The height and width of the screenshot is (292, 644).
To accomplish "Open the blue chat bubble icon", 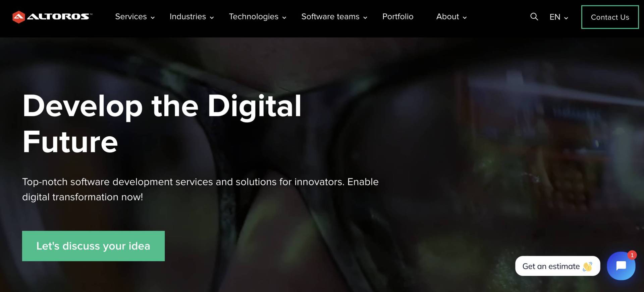I will click(x=621, y=266).
